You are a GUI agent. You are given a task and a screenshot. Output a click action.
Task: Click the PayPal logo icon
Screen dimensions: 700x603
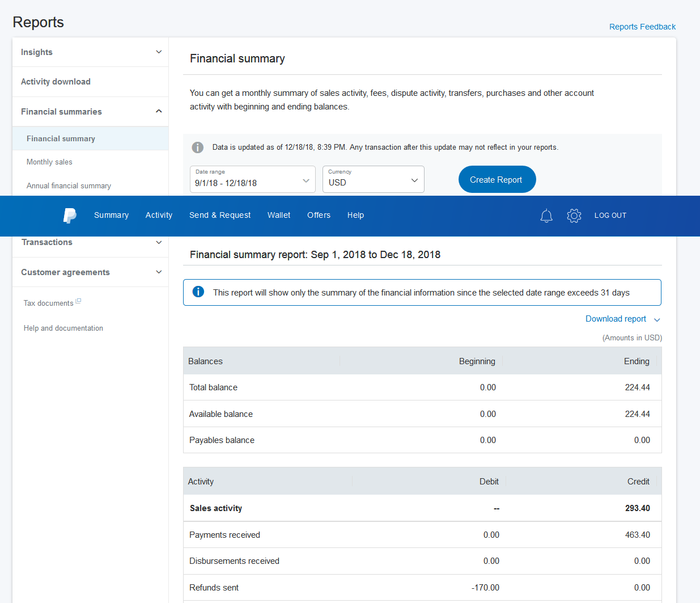point(70,216)
